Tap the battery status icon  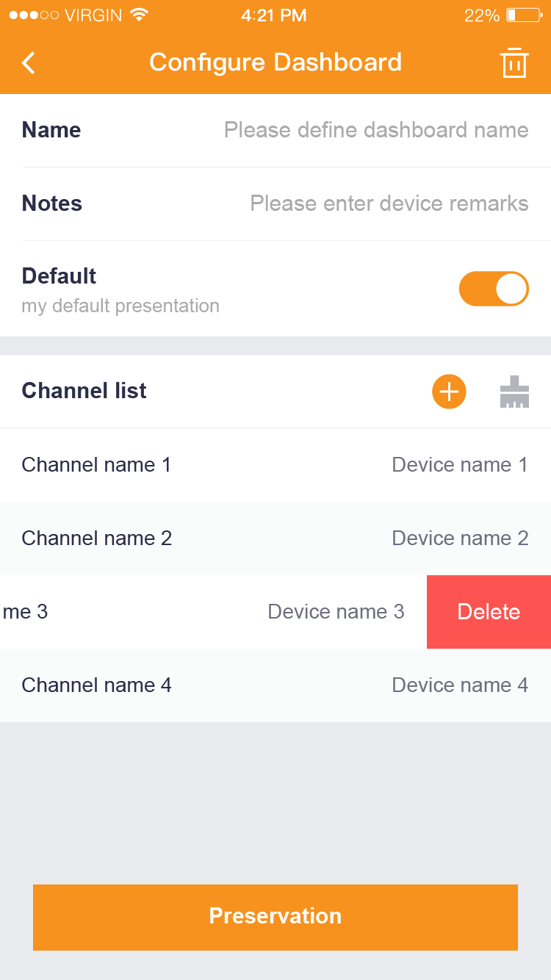coord(524,15)
